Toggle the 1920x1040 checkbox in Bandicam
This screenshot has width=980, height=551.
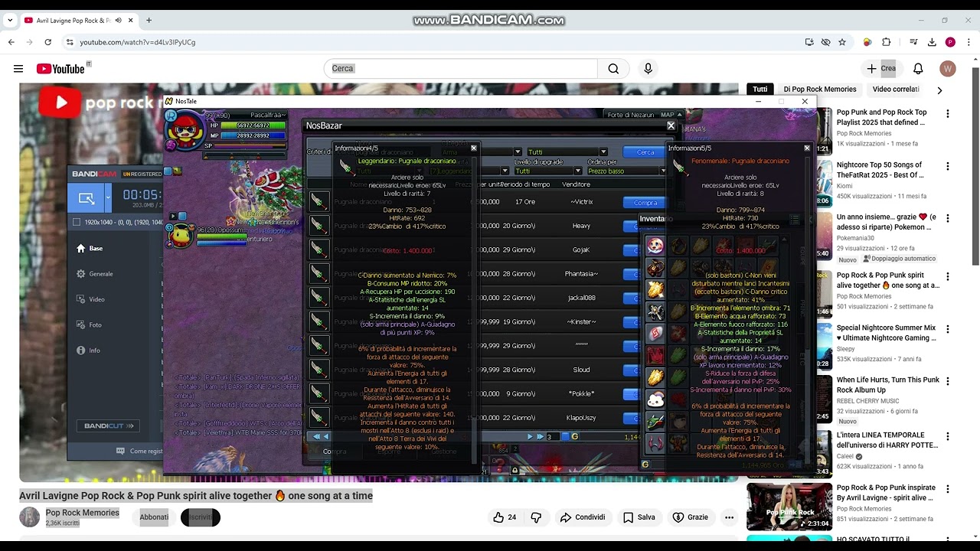pyautogui.click(x=76, y=222)
